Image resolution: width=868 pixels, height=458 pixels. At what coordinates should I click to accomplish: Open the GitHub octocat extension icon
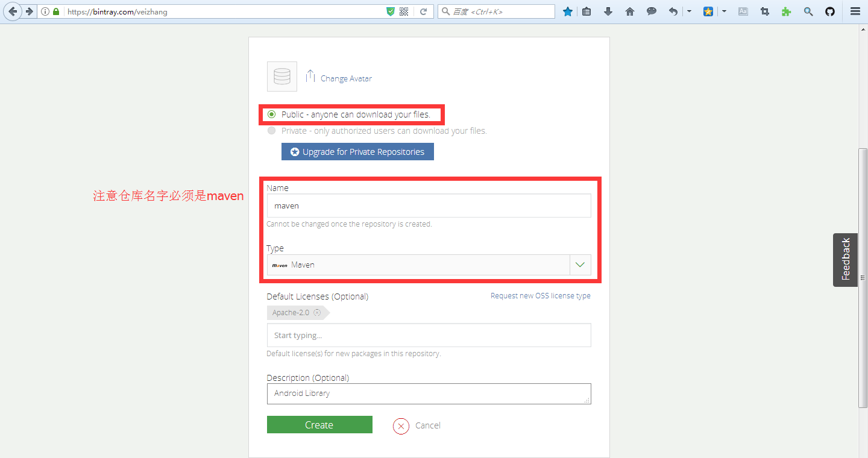coord(830,11)
